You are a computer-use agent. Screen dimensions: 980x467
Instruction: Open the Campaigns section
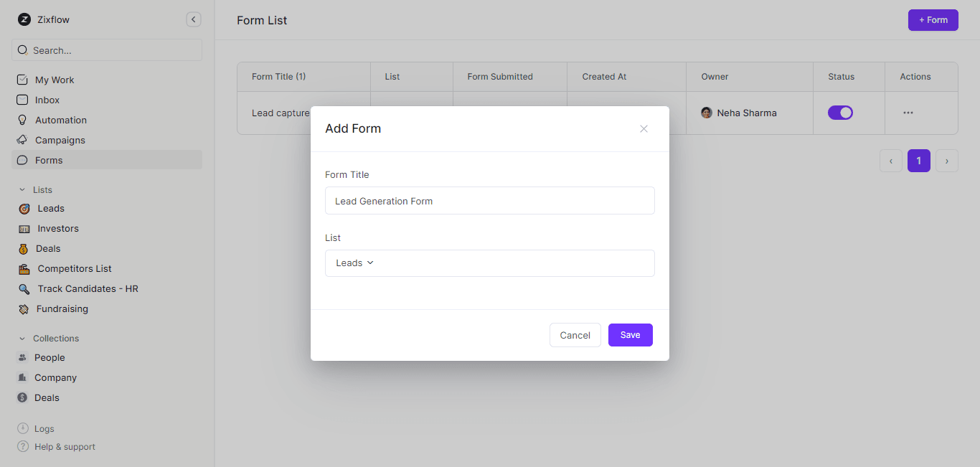tap(59, 140)
